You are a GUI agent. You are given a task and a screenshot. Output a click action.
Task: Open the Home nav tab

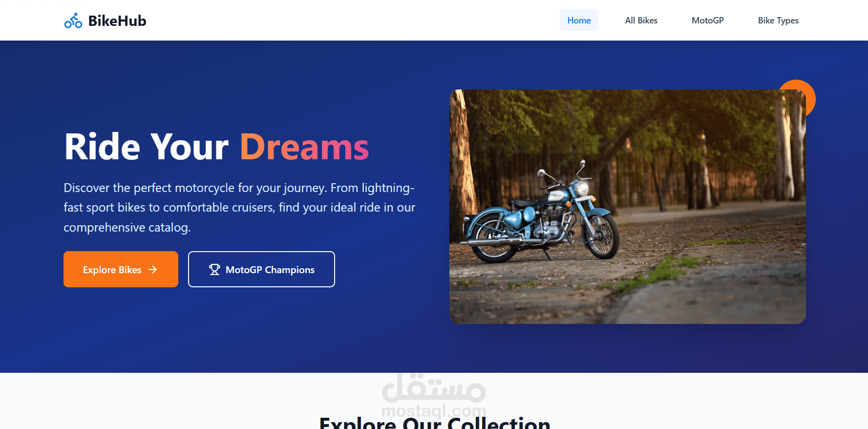tap(579, 20)
